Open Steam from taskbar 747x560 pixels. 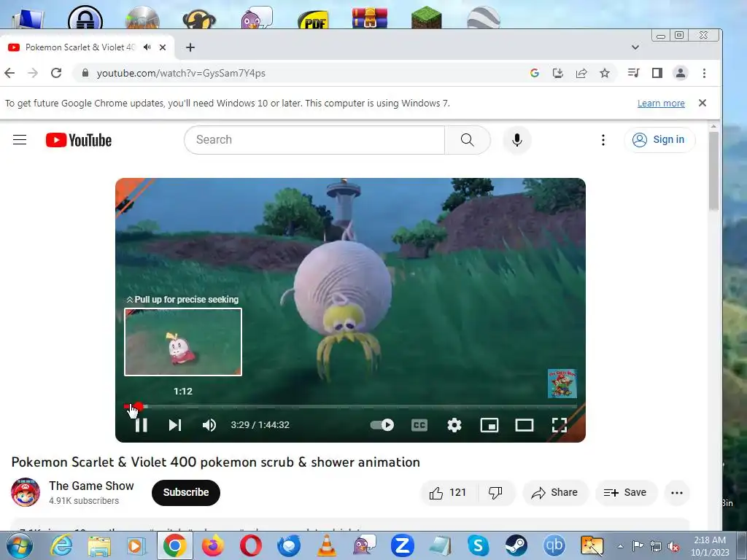pos(516,545)
